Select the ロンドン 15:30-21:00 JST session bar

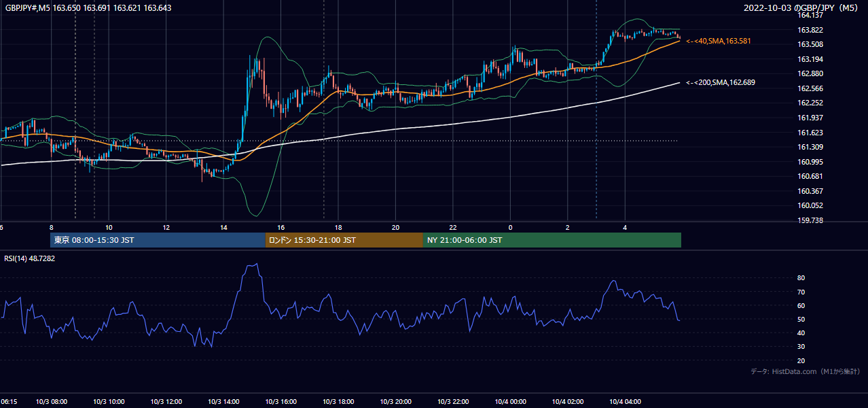(x=344, y=240)
